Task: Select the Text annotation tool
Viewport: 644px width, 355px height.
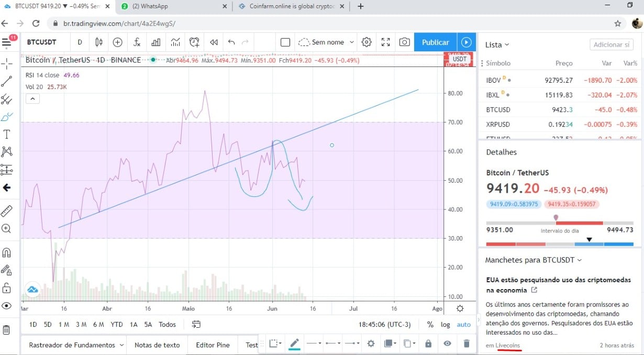Action: coord(7,135)
